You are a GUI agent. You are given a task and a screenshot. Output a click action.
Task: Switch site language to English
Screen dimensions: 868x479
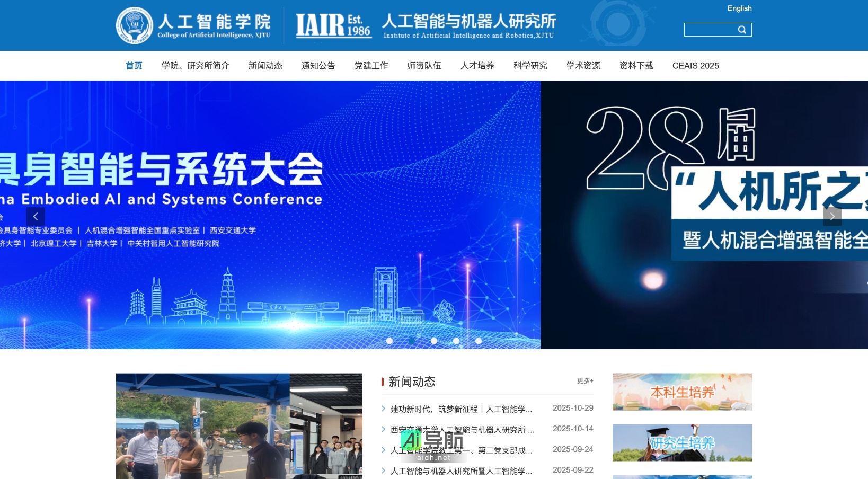(x=739, y=8)
